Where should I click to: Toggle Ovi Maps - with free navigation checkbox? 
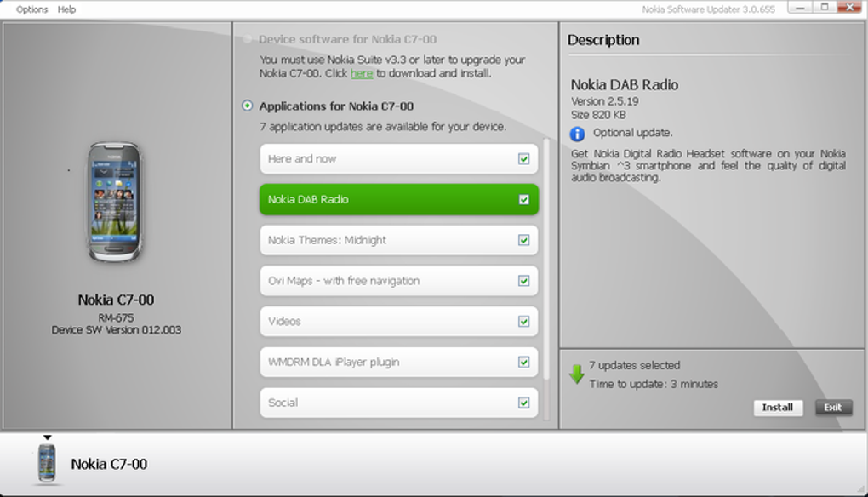[523, 281]
